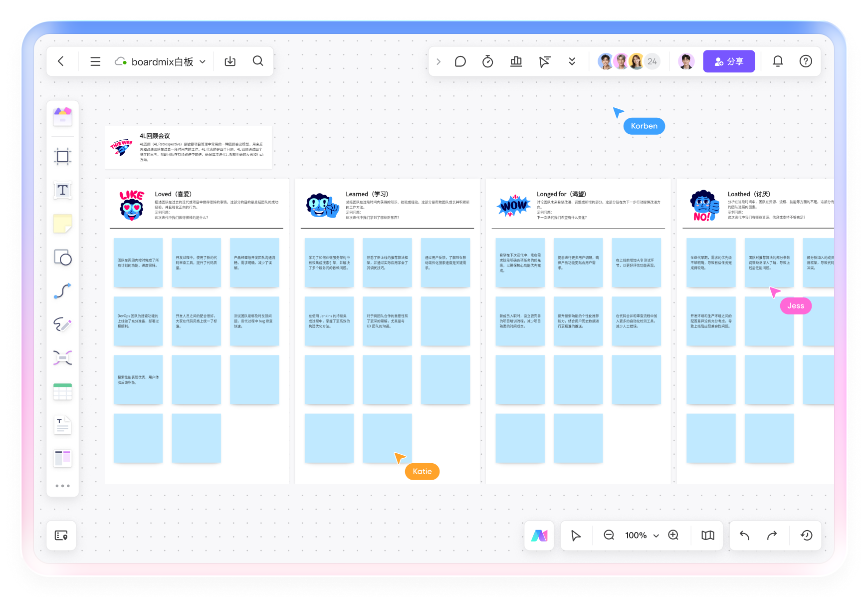Open the boardmix白板 file name dropdown
Screen dimensions: 868x597
pyautogui.click(x=203, y=62)
